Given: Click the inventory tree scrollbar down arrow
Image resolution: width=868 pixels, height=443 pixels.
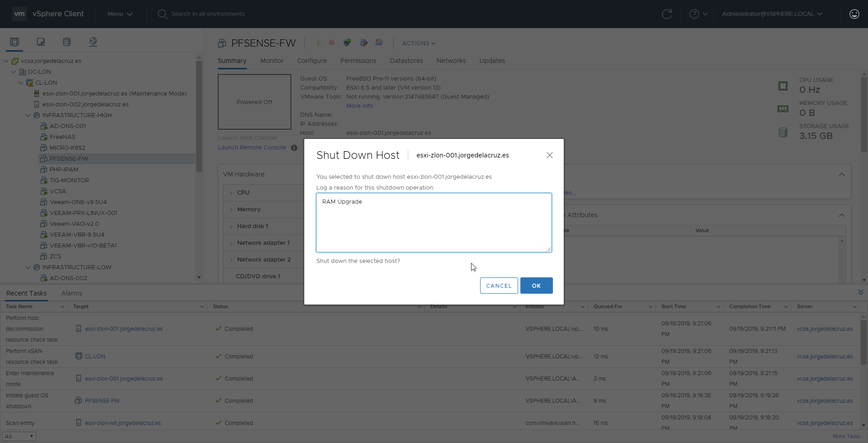Looking at the screenshot, I should click(199, 277).
